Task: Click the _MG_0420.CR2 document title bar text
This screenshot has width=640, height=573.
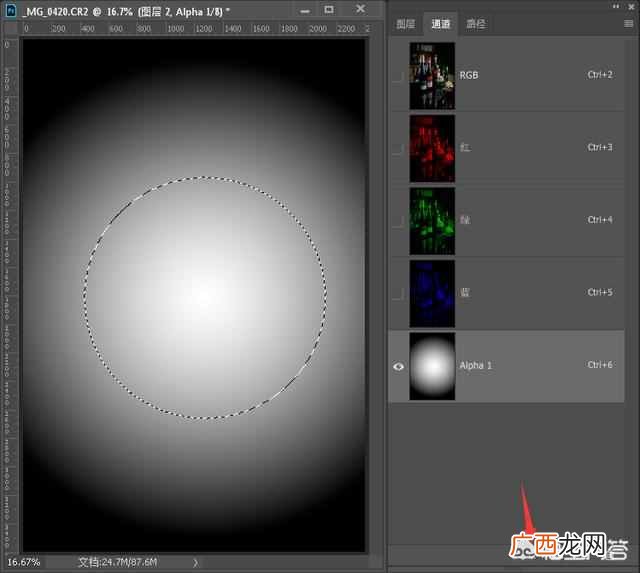Action: pos(127,12)
